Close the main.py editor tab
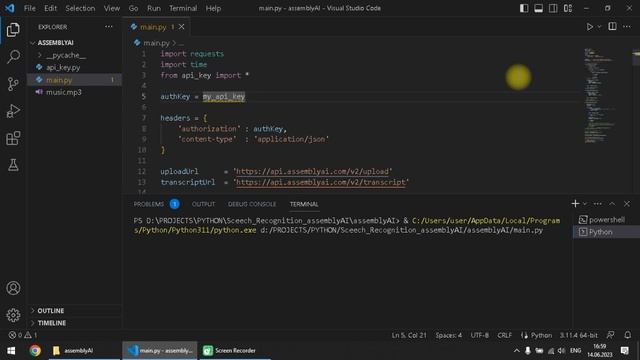This screenshot has height=360, width=640. coord(182,27)
